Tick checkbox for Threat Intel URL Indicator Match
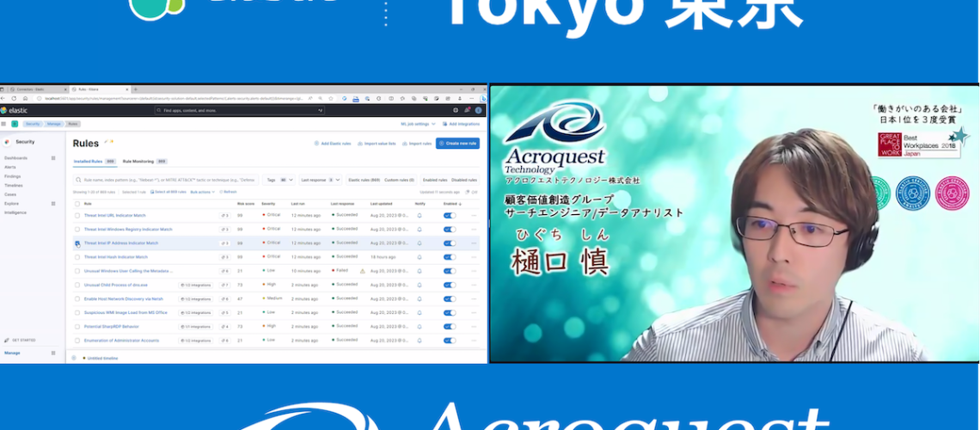This screenshot has height=430, width=980. (x=77, y=216)
